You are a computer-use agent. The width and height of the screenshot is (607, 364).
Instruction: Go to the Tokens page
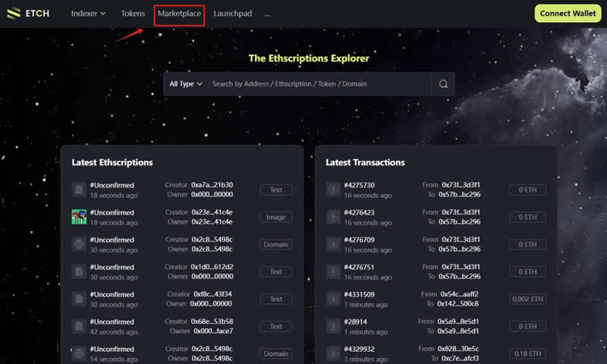click(133, 14)
